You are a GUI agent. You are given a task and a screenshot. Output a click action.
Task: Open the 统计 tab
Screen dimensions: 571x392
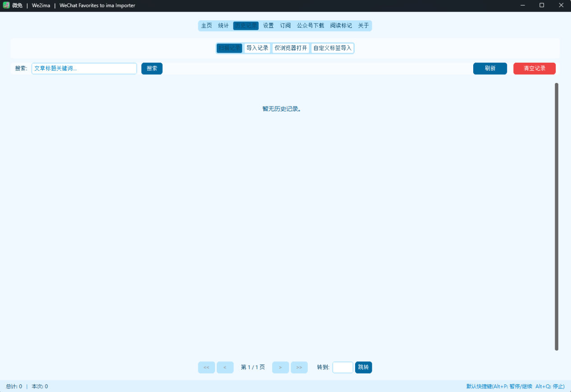[x=223, y=26]
